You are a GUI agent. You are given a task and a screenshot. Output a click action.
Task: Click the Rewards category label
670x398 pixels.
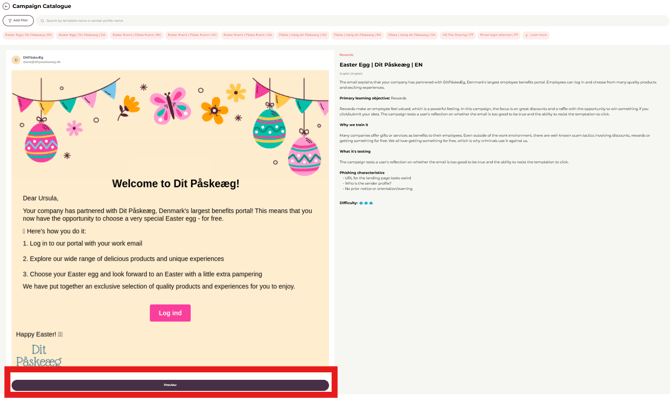point(347,55)
